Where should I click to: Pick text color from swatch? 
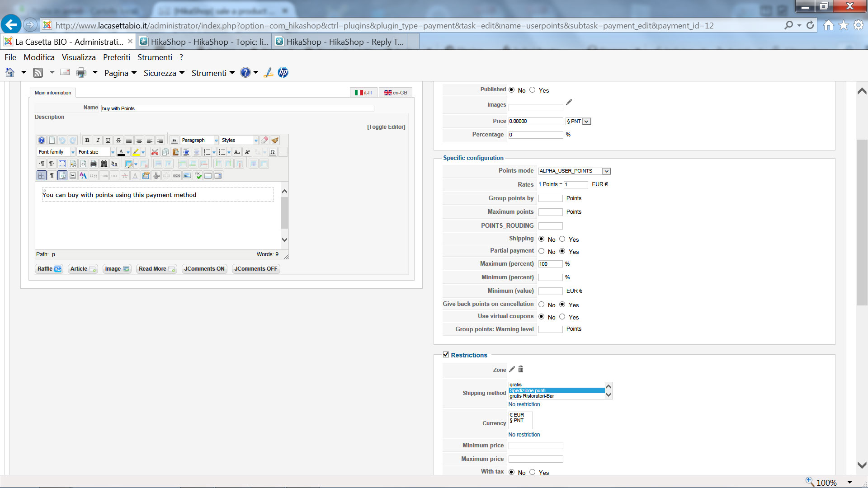tap(121, 152)
